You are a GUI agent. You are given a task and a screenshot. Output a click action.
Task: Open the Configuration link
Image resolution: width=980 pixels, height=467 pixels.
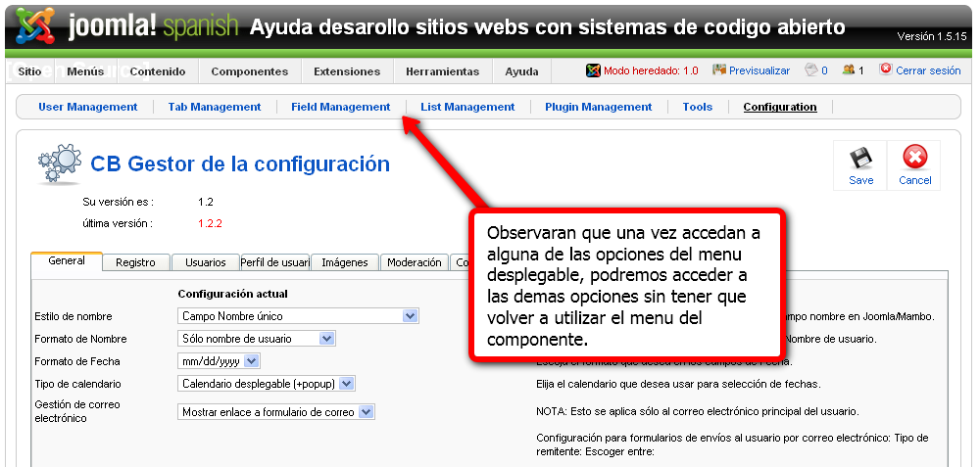(780, 107)
